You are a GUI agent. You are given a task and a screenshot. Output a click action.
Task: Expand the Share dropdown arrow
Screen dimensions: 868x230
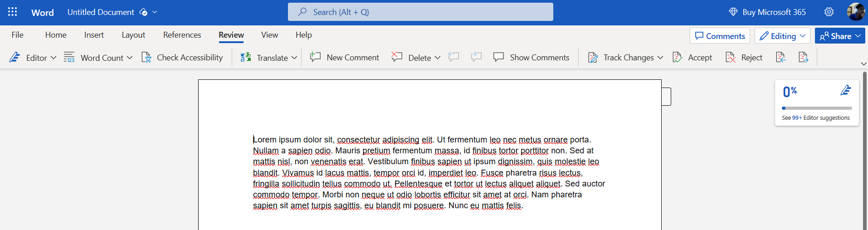[858, 36]
